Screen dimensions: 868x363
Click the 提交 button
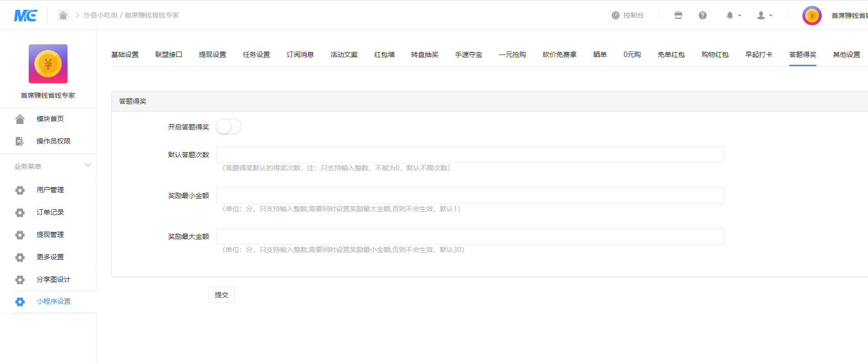pos(221,295)
